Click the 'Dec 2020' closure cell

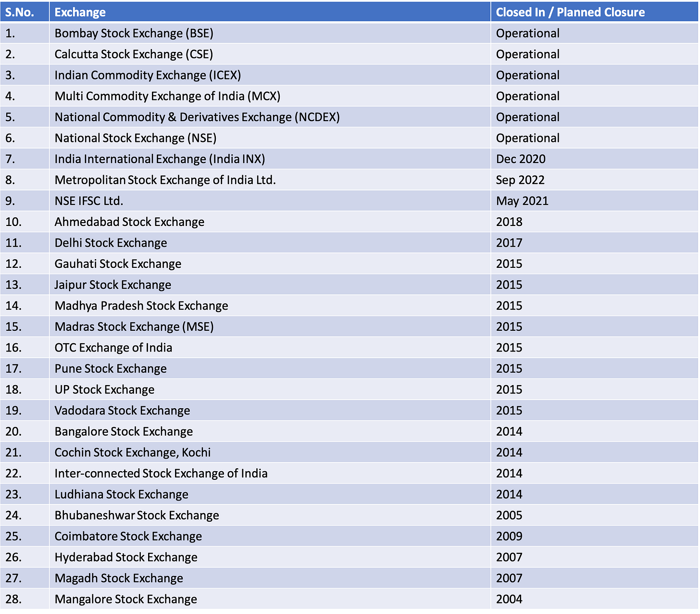point(594,159)
